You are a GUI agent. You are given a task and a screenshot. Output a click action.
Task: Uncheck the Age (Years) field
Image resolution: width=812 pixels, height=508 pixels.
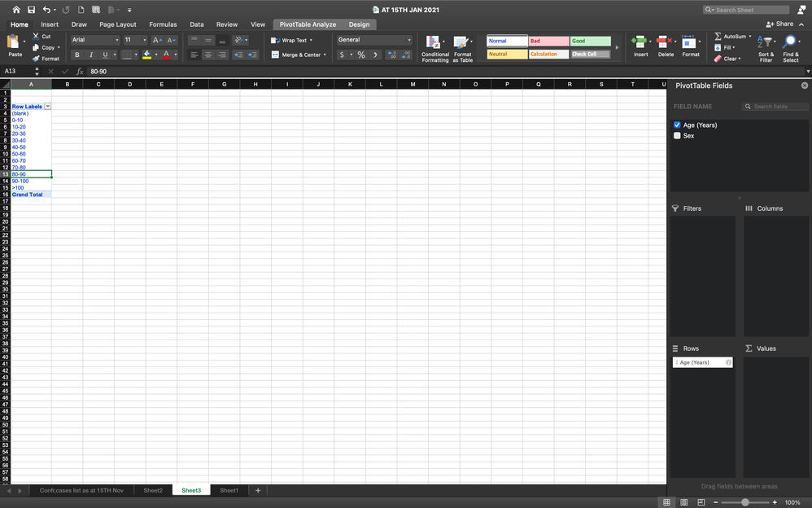(x=677, y=125)
